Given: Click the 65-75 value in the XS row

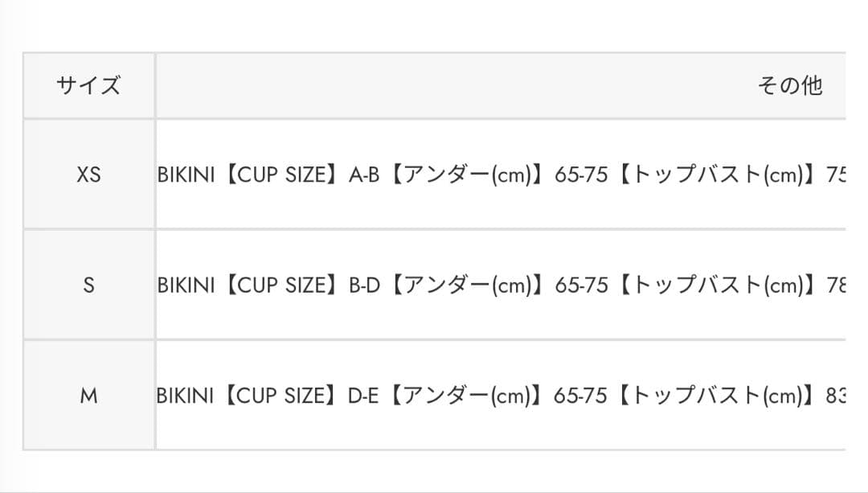Looking at the screenshot, I should click(x=581, y=174).
